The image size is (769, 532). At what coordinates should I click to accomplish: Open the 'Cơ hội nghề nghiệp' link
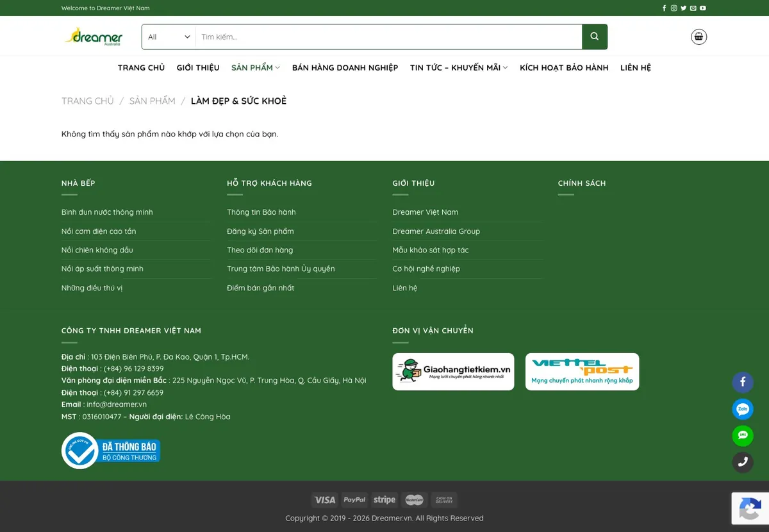tap(426, 269)
